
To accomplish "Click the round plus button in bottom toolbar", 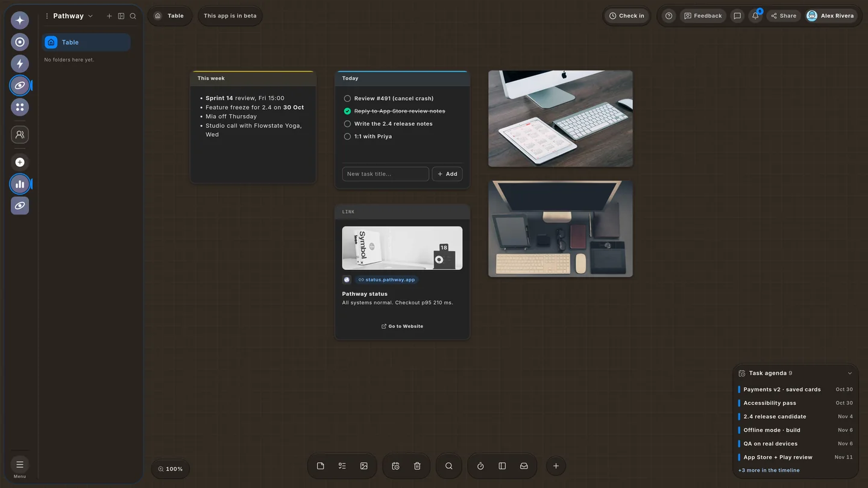I will [x=556, y=466].
